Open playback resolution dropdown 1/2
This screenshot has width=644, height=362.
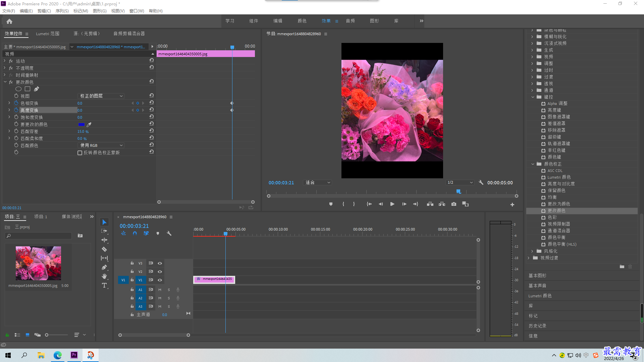click(460, 183)
